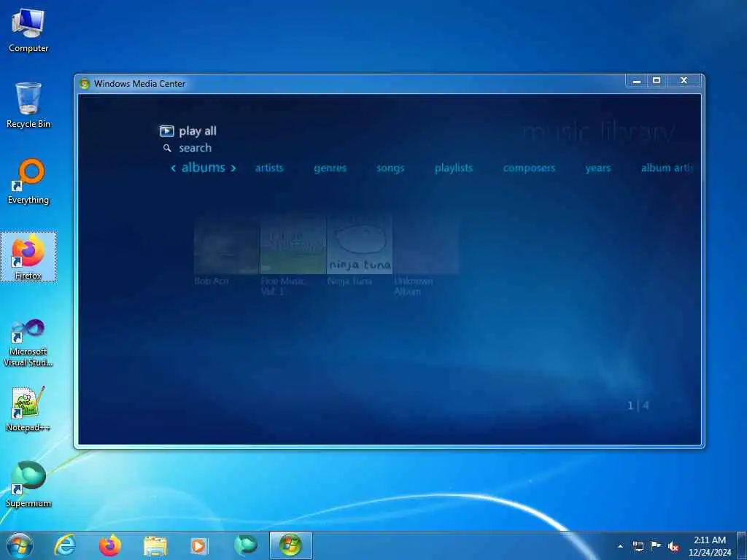Switch to the genres view

click(x=330, y=168)
